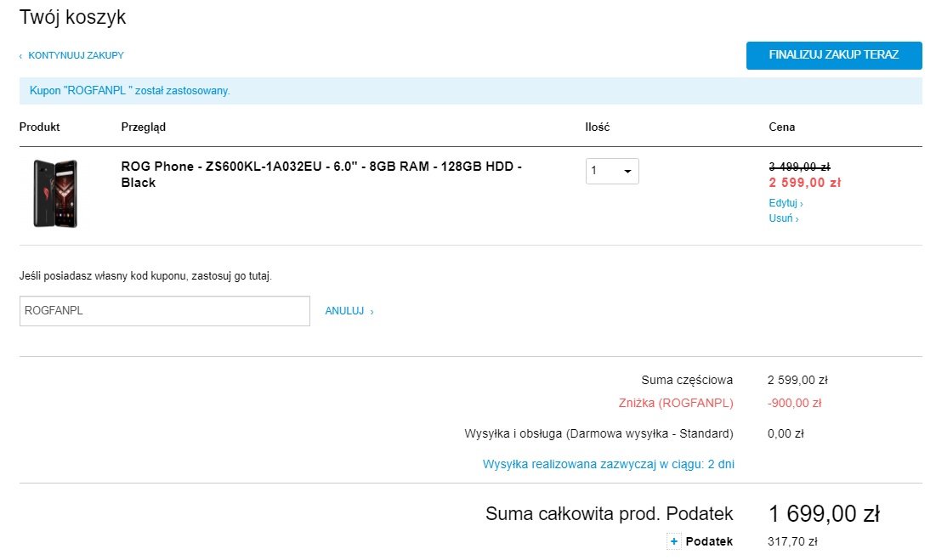Cancel coupon with ANULUJ link
This screenshot has width=936, height=560.
pyautogui.click(x=349, y=311)
